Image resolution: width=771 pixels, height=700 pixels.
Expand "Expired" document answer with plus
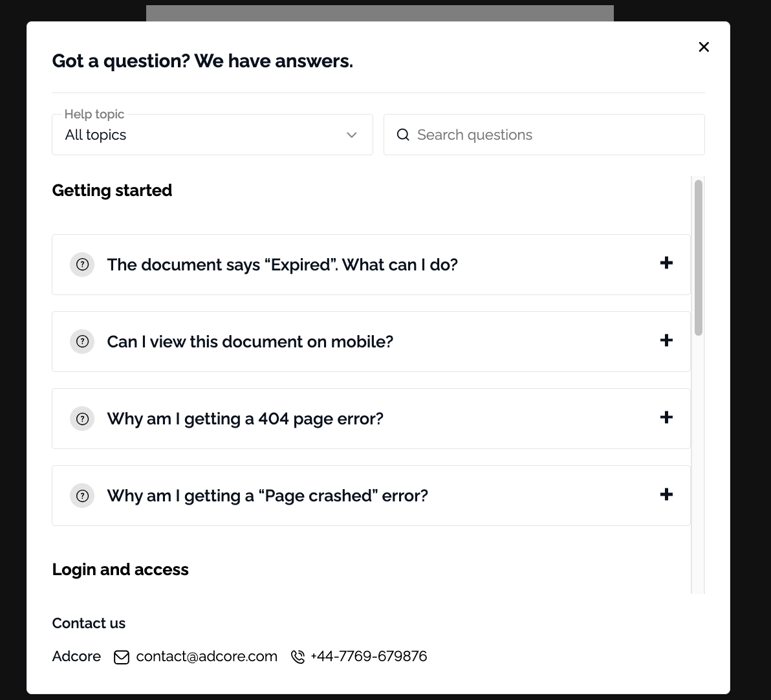(666, 263)
